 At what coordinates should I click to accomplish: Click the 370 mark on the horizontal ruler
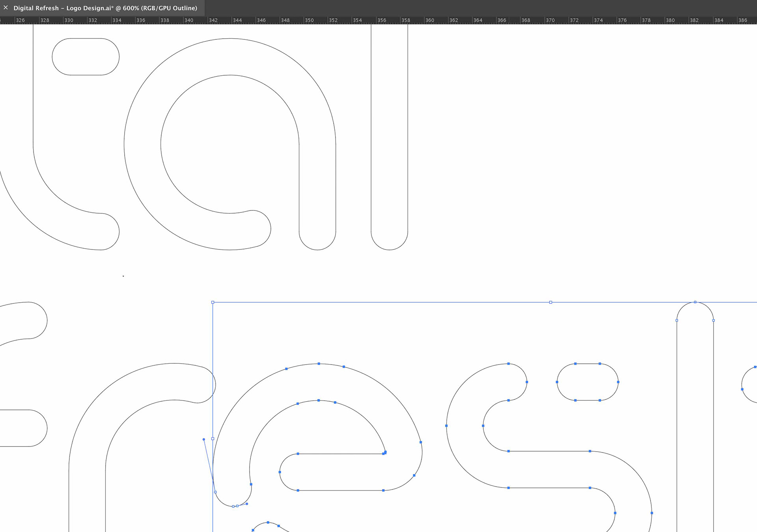coord(550,20)
